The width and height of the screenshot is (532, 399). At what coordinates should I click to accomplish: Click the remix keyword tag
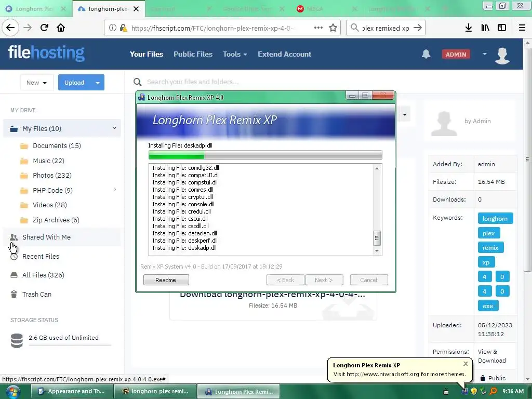(x=490, y=248)
